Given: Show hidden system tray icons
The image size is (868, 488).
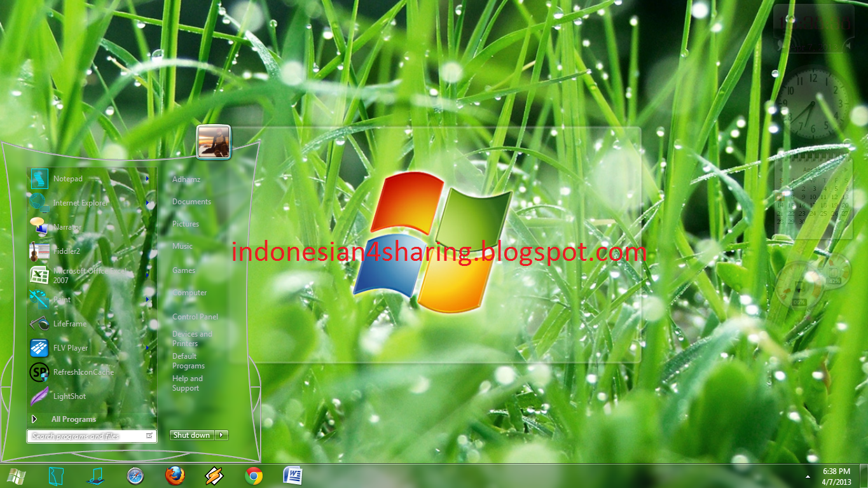Looking at the screenshot, I should (808, 476).
